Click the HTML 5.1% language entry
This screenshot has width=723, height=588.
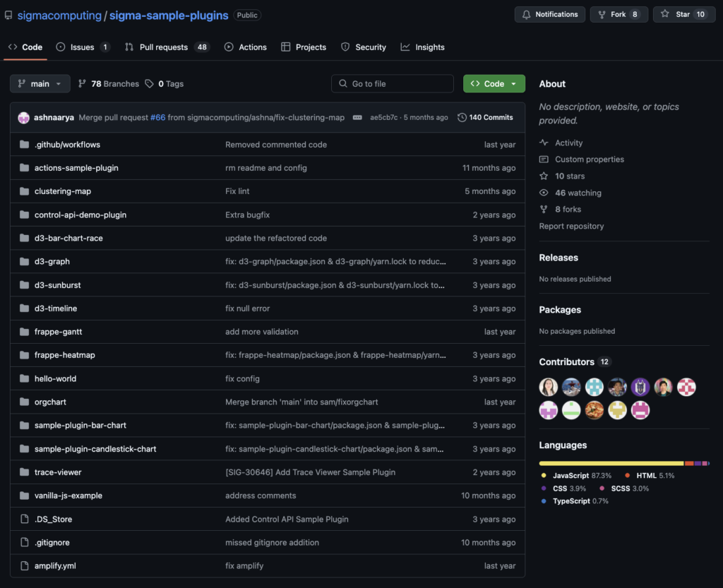point(650,476)
